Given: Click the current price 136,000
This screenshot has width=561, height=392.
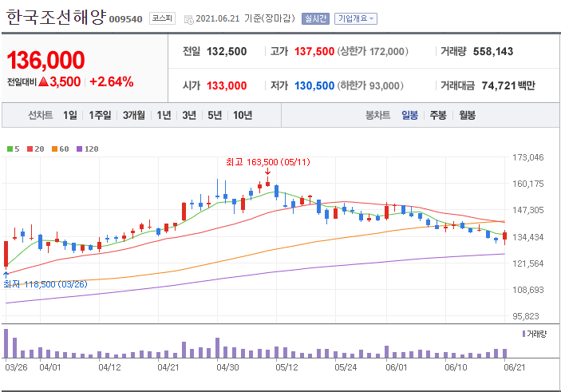Looking at the screenshot, I should pos(45,60).
